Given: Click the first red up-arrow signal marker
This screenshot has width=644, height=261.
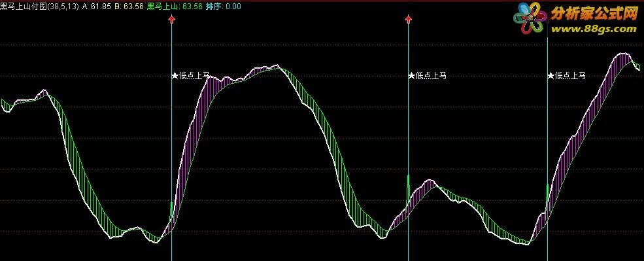Looking at the screenshot, I should [172, 19].
